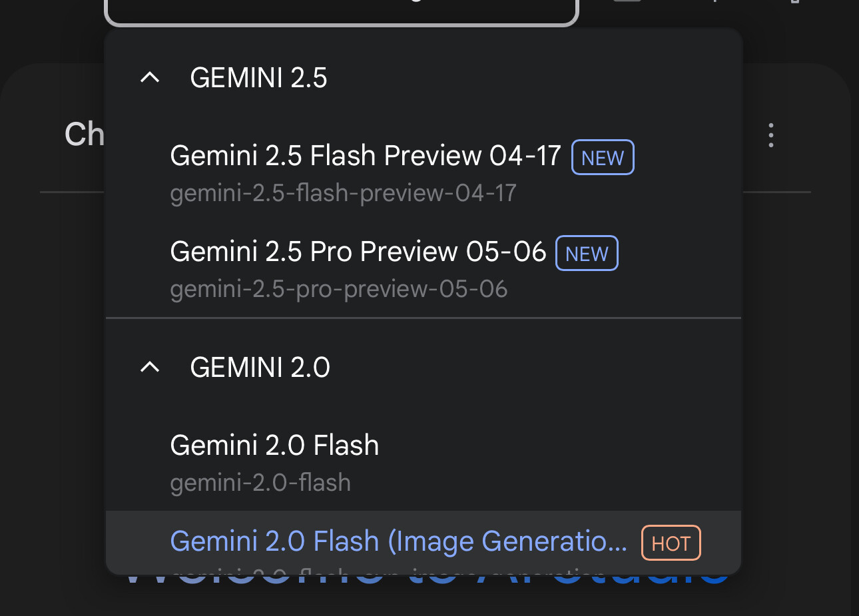Click the gemini-2.0-flash model ID text
The height and width of the screenshot is (616, 859).
coord(260,483)
